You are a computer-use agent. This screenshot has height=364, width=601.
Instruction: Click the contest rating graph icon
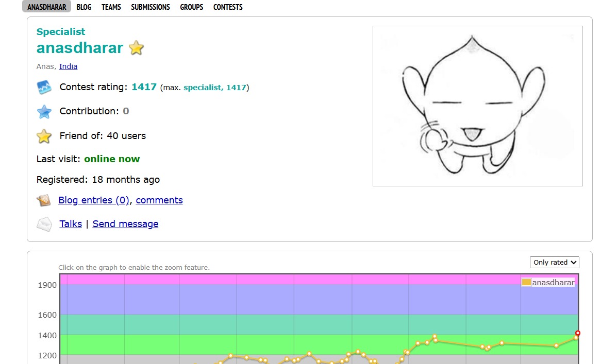44,88
